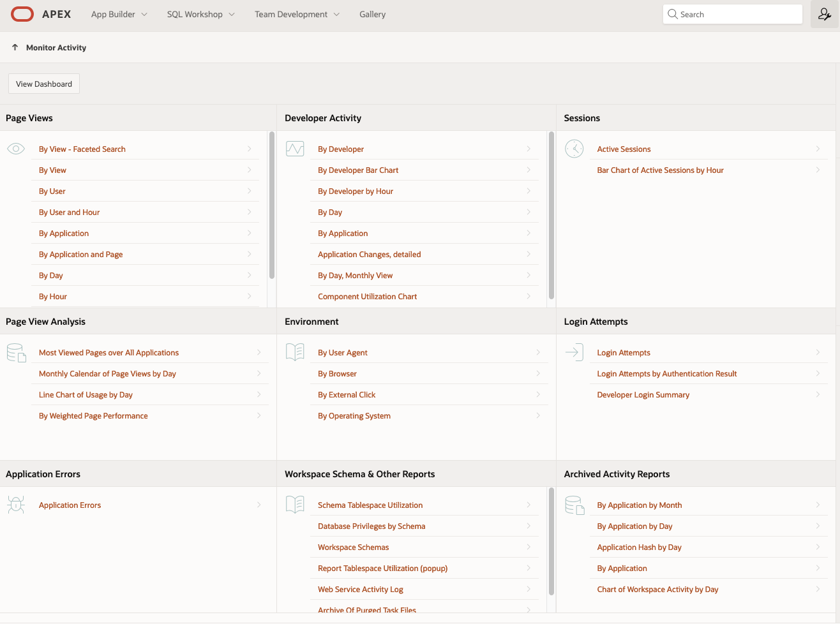
Task: Click the arrow icon beside Login Attempts
Action: tap(574, 351)
